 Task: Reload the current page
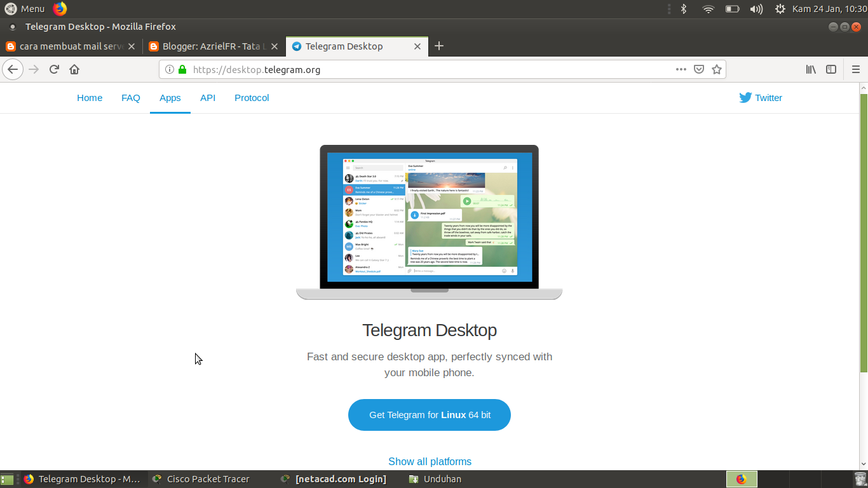[55, 69]
